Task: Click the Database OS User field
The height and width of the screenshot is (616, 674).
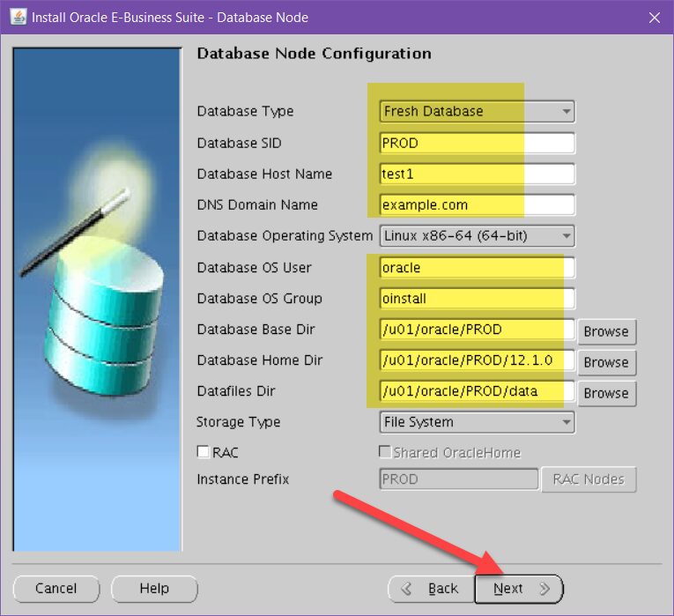Action: (x=478, y=267)
